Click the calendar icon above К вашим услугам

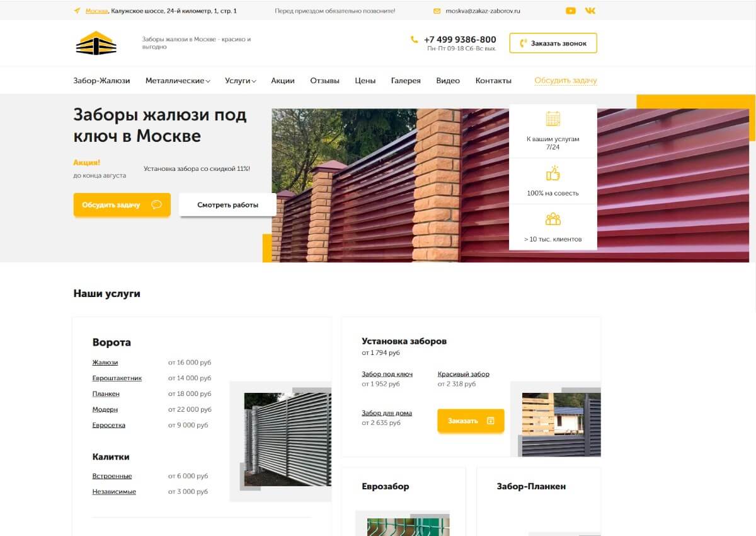click(553, 119)
